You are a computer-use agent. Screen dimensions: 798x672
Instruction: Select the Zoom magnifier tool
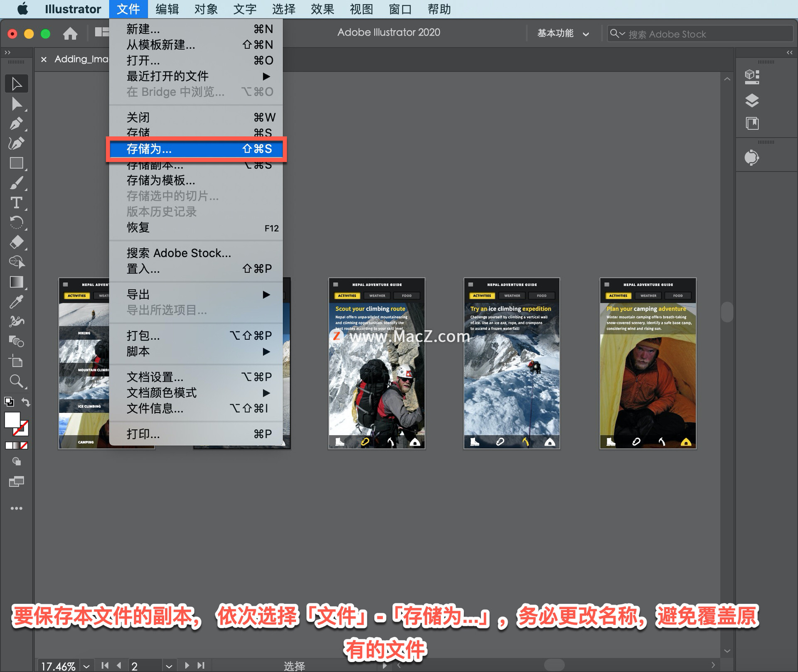click(16, 381)
